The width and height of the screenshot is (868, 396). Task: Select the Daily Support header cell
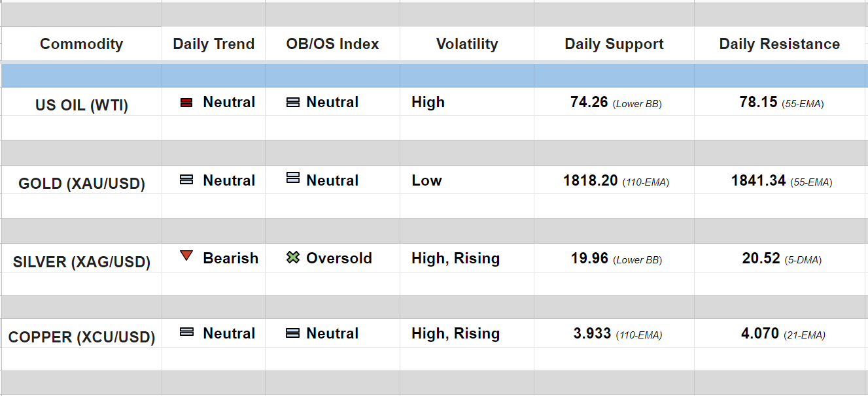pyautogui.click(x=614, y=44)
